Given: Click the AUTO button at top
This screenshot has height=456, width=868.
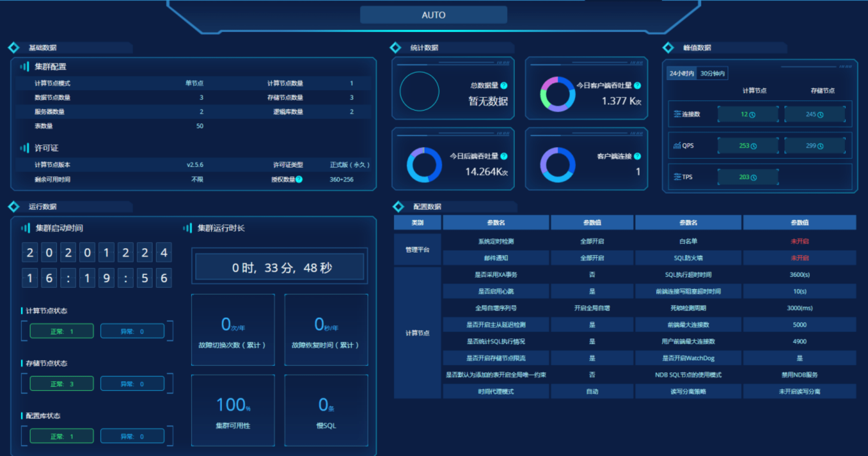Looking at the screenshot, I should [x=433, y=15].
